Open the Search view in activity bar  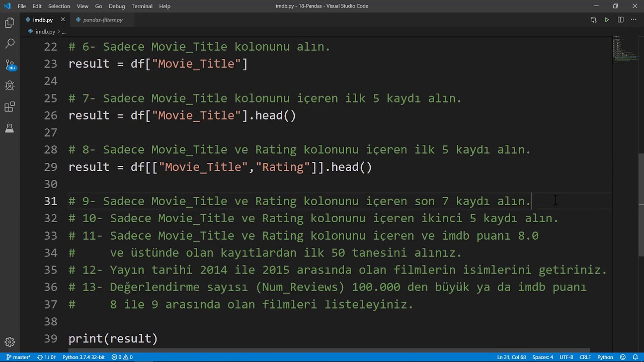tap(10, 44)
